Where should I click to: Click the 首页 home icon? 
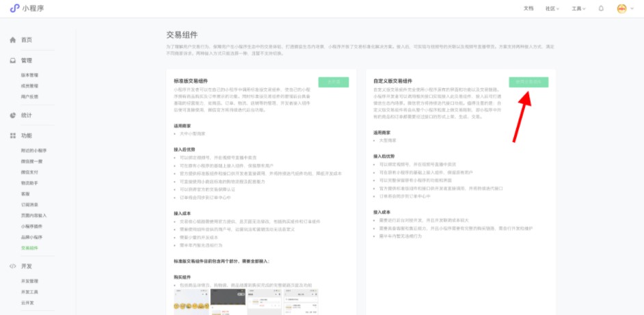13,40
